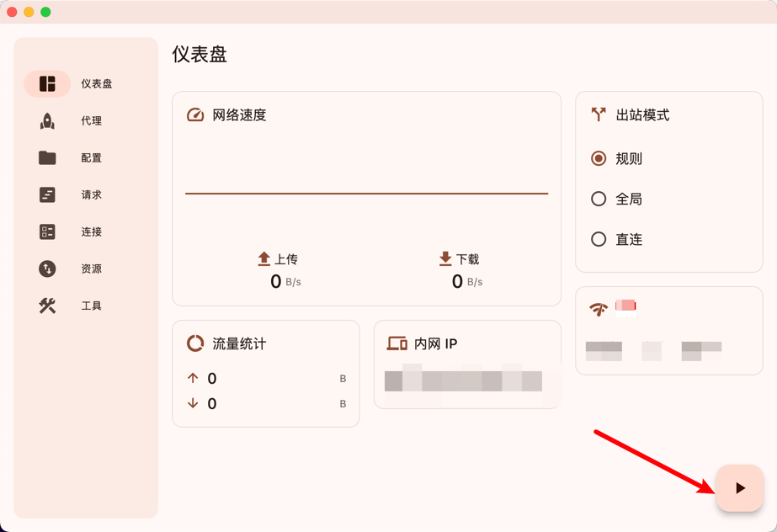Select the 规则 outbound mode radio
Image resolution: width=777 pixels, height=532 pixels.
(599, 158)
